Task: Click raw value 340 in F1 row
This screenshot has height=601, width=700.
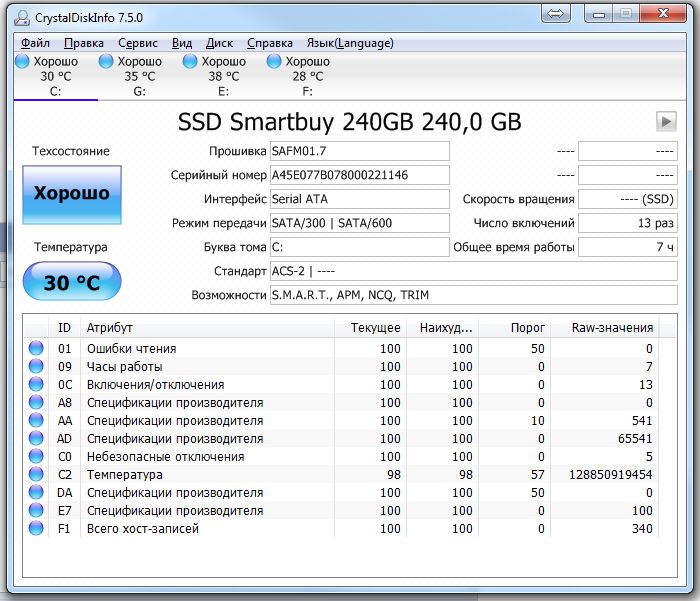Action: 642,529
